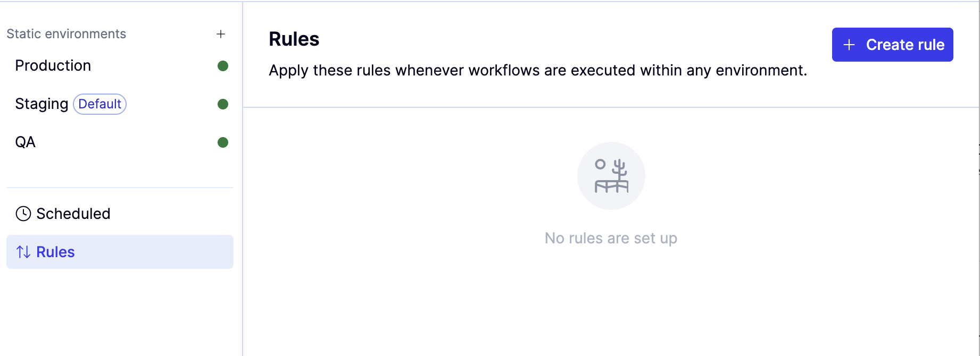Click the "No rules are set up" message
Image resolution: width=980 pixels, height=356 pixels.
(x=611, y=238)
